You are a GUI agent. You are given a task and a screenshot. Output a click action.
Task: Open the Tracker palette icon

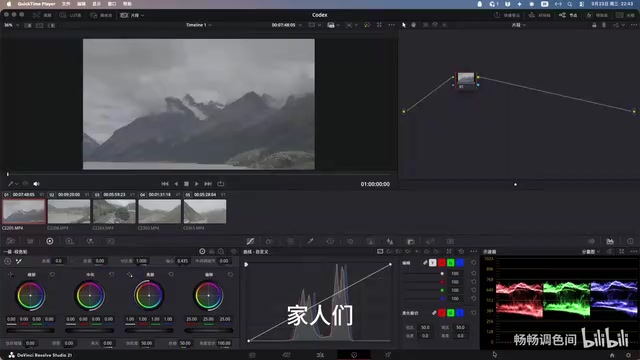click(350, 241)
